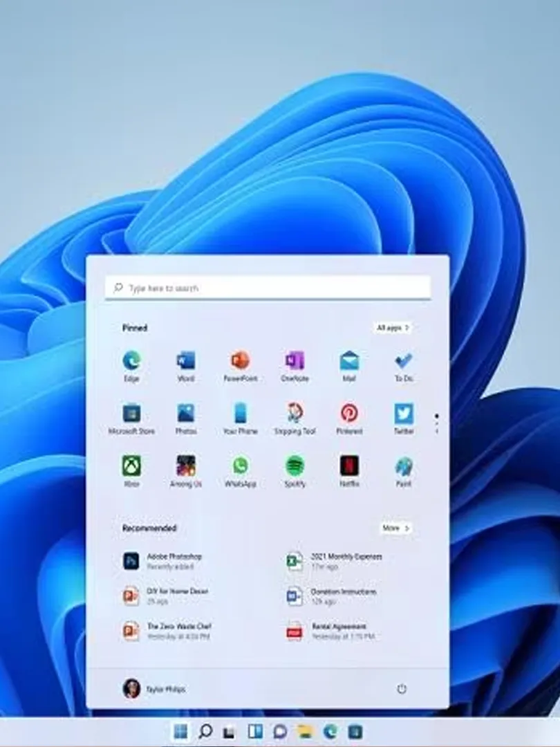Launch the To Do app
560x747 pixels.
(403, 366)
